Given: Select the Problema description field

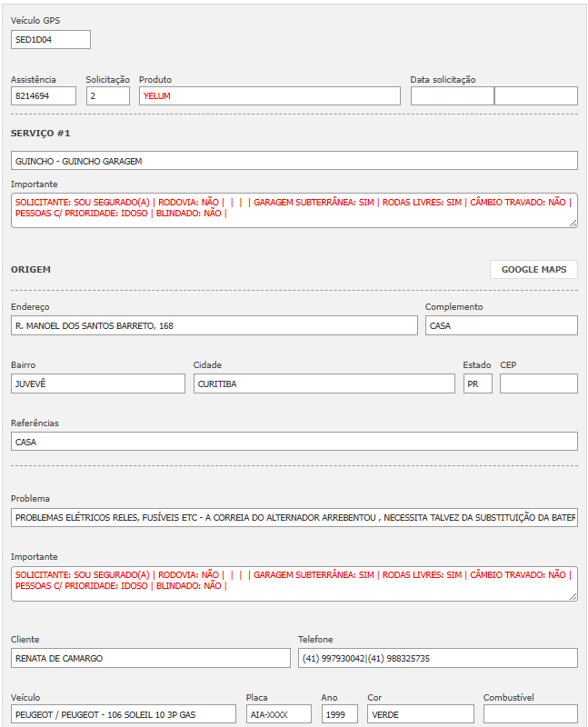Looking at the screenshot, I should point(294,517).
